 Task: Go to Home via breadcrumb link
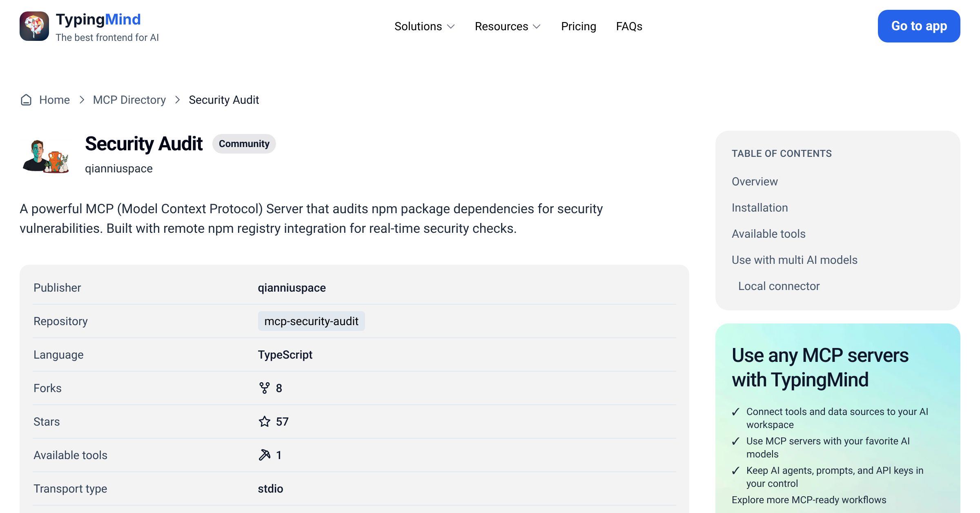[54, 100]
